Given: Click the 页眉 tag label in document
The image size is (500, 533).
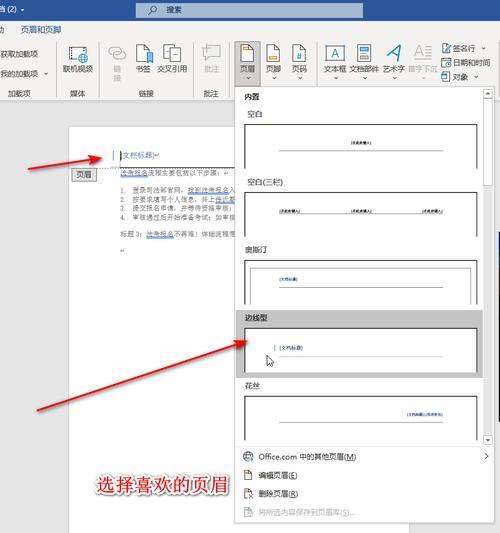Looking at the screenshot, I should pyautogui.click(x=84, y=175).
